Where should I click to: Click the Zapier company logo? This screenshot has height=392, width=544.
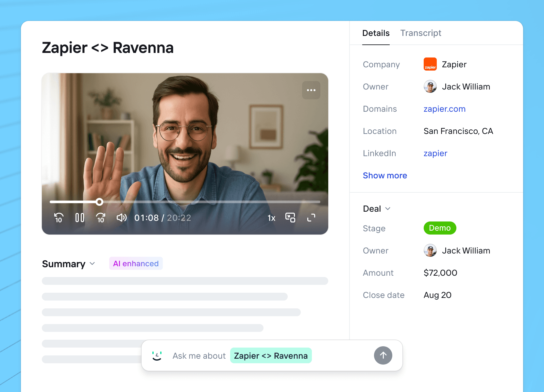point(430,64)
